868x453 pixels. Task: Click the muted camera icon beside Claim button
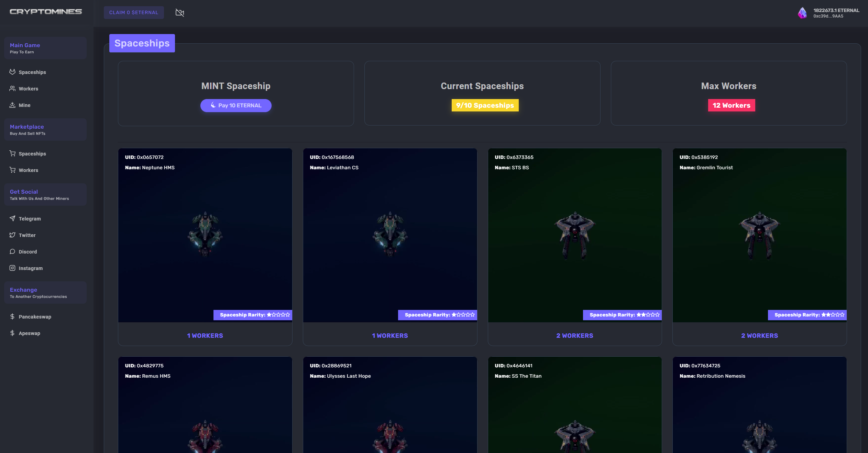180,12
